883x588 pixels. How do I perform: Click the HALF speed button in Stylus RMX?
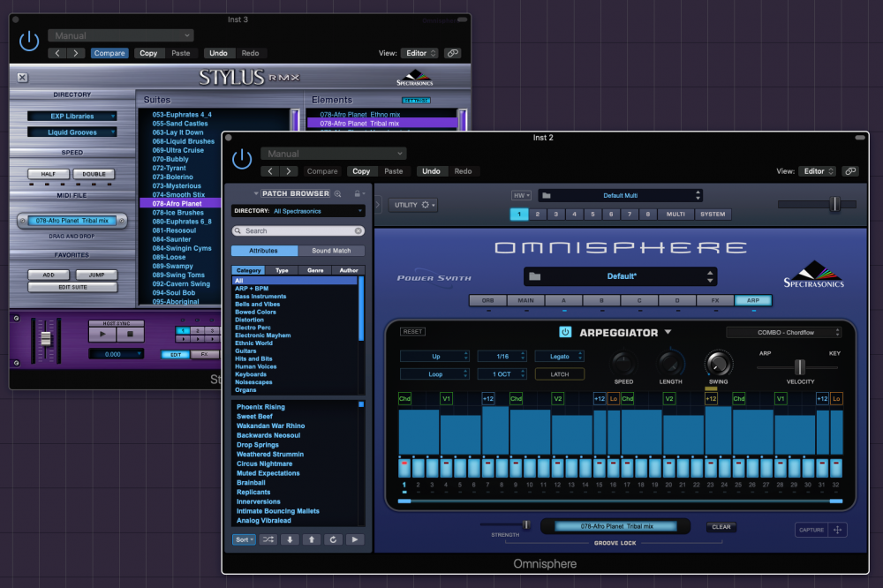click(x=49, y=174)
